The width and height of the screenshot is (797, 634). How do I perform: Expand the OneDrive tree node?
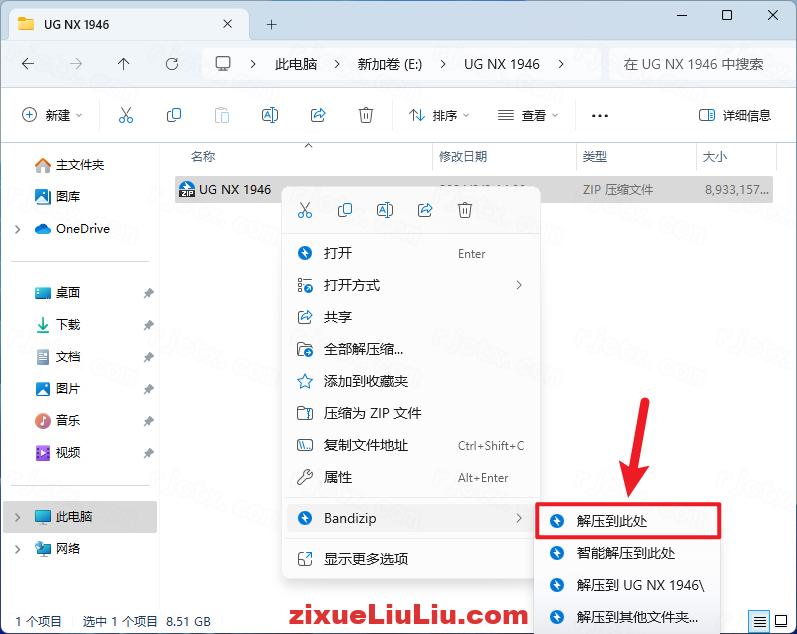18,229
